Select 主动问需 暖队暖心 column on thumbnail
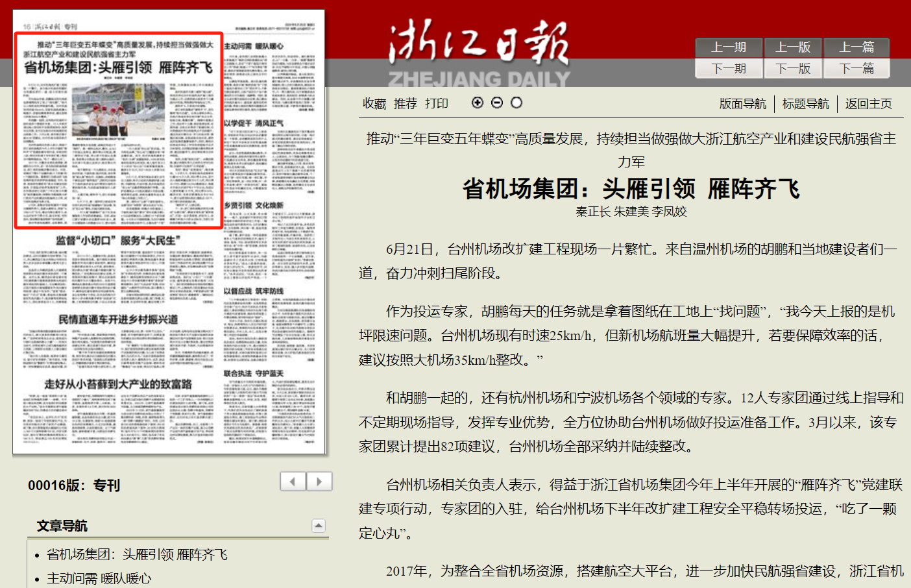The image size is (911, 588). coord(254,46)
